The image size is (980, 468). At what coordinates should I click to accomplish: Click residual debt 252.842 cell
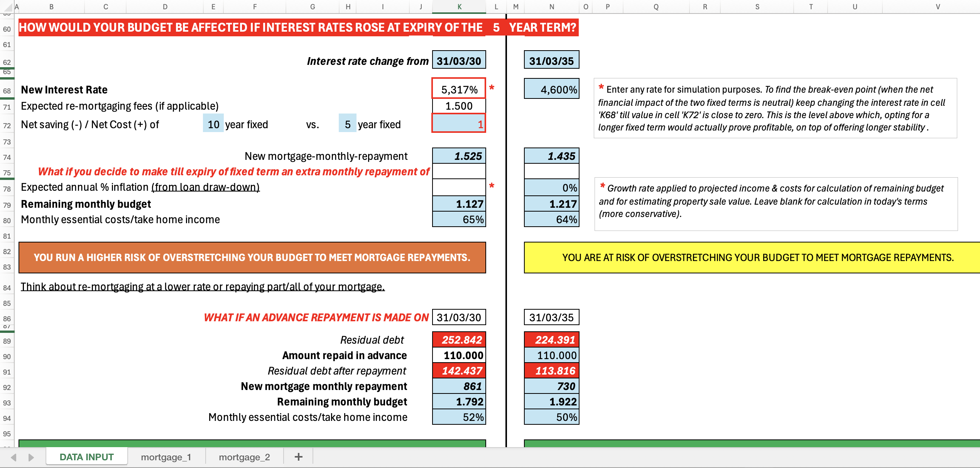[x=459, y=339]
